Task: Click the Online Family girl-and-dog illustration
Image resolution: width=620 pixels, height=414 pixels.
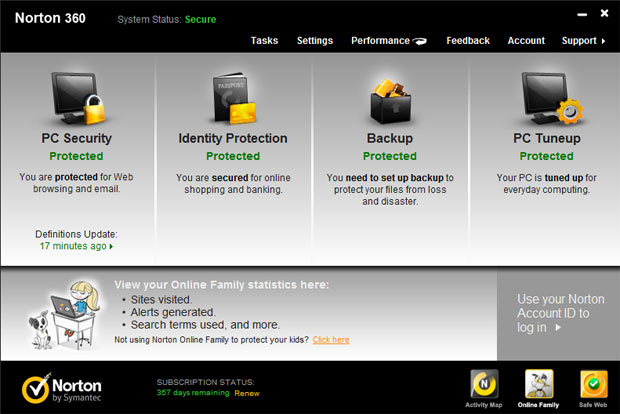Action: [x=64, y=315]
